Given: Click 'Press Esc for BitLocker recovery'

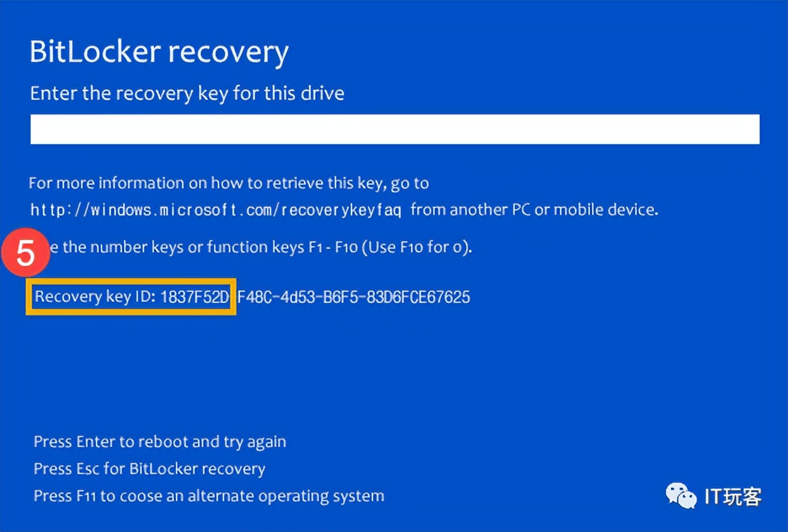Looking at the screenshot, I should pos(149,469).
